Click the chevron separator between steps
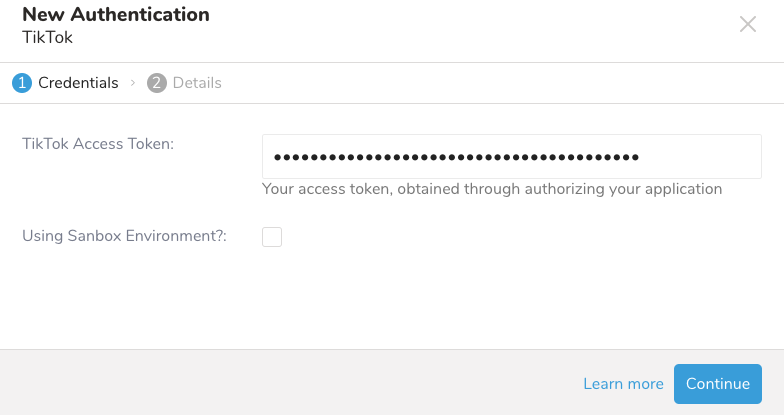 point(133,83)
